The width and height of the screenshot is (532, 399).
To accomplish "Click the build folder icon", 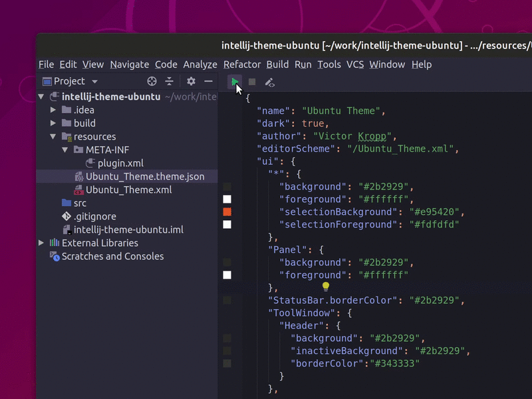I will click(66, 123).
